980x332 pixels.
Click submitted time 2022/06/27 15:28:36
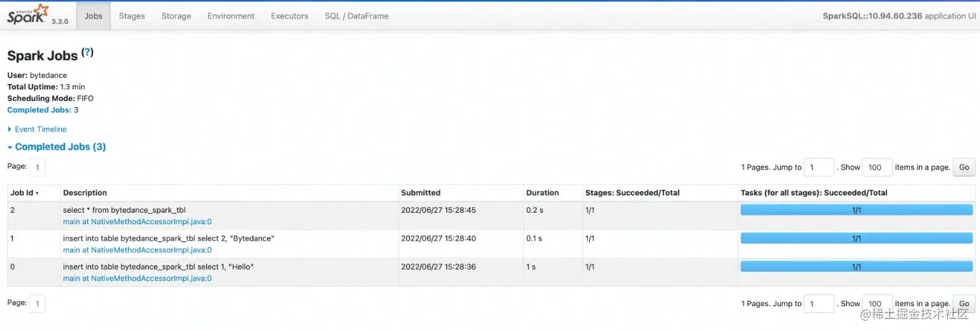(438, 267)
